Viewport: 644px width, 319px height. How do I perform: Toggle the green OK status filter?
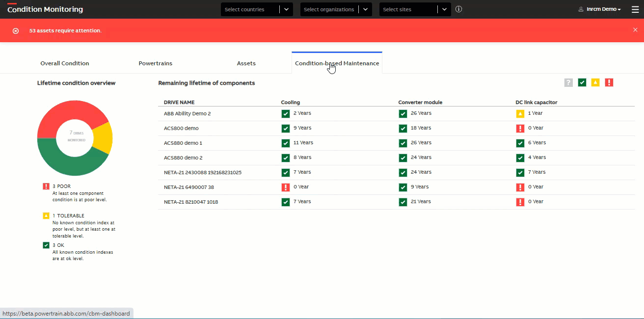pos(582,82)
